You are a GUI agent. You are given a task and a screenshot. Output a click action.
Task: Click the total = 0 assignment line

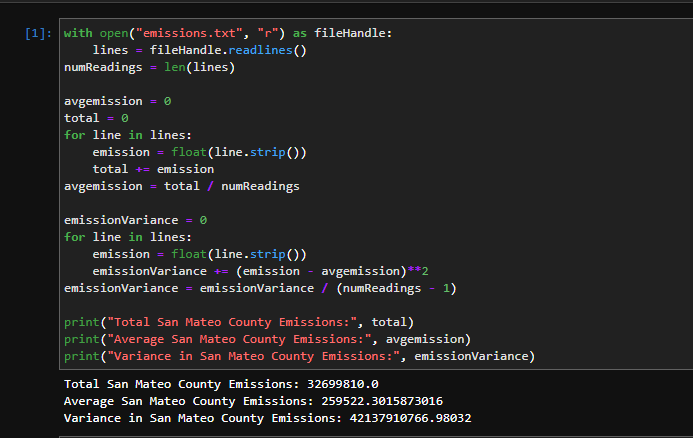(96, 118)
